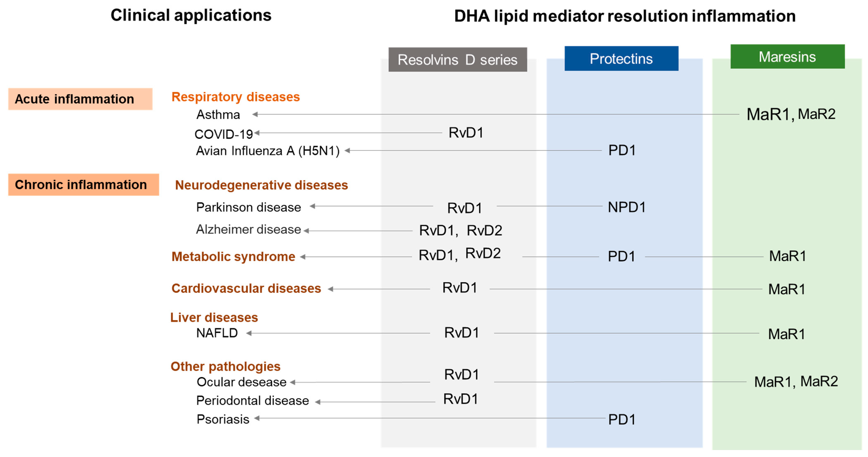Click the Chronic inflammation label box
The image size is (868, 457).
(83, 185)
